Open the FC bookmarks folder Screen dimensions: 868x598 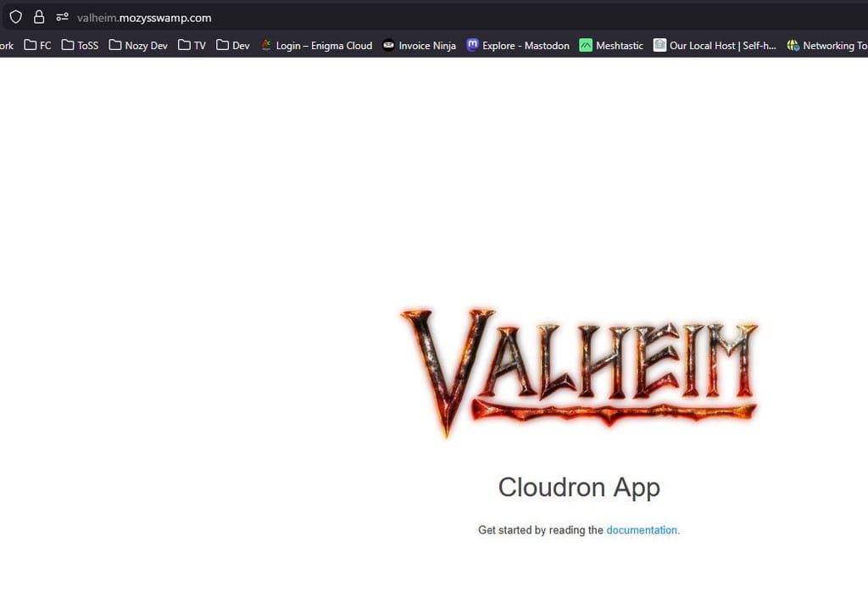click(x=38, y=46)
